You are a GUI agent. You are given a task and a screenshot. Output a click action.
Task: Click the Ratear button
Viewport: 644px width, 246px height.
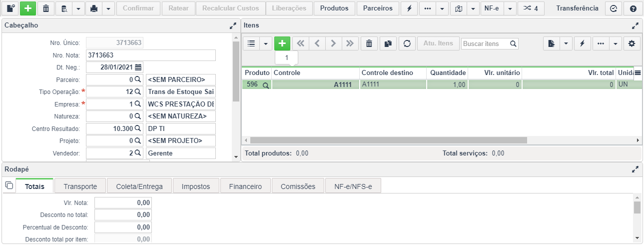tap(178, 8)
